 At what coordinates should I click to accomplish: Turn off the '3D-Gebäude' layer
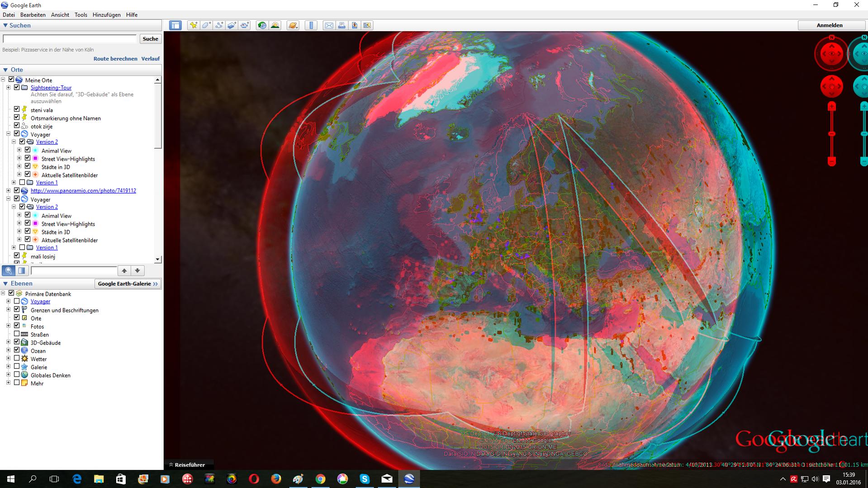coord(17,342)
